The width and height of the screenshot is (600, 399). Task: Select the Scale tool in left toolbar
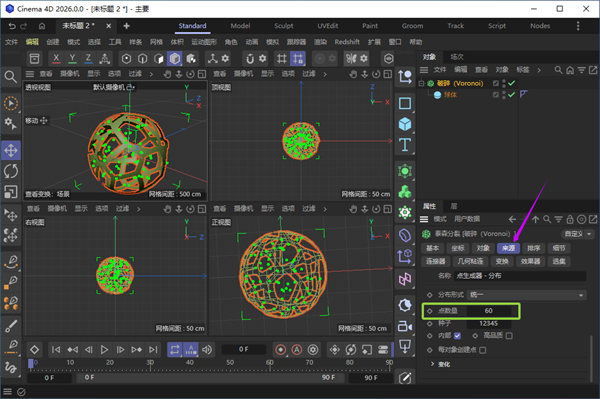(11, 192)
